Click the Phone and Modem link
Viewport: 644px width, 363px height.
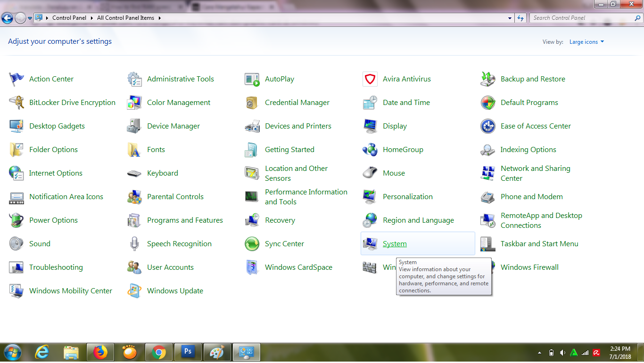(532, 197)
